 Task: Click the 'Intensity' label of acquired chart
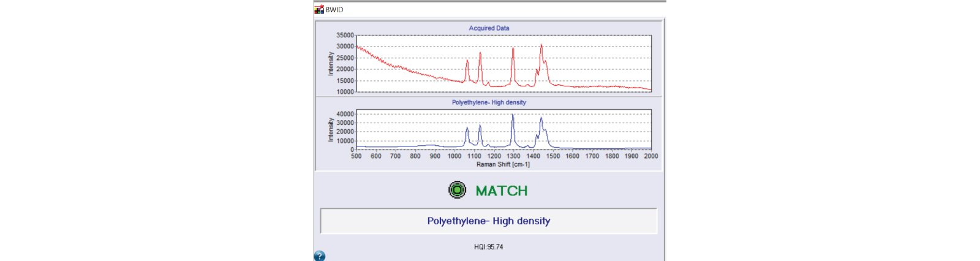click(x=331, y=64)
